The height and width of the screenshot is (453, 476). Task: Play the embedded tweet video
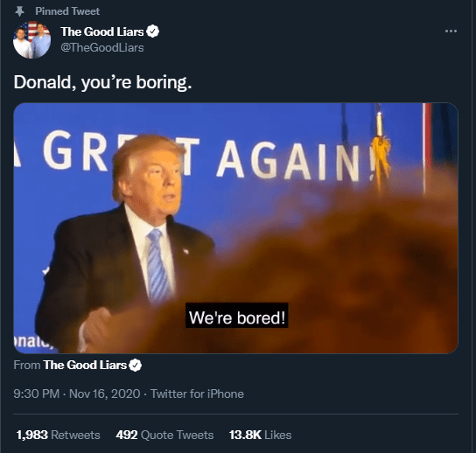(x=235, y=228)
